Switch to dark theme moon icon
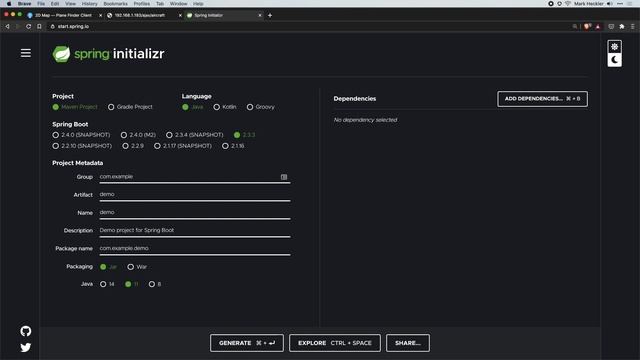The width and height of the screenshot is (640, 360). point(614,60)
